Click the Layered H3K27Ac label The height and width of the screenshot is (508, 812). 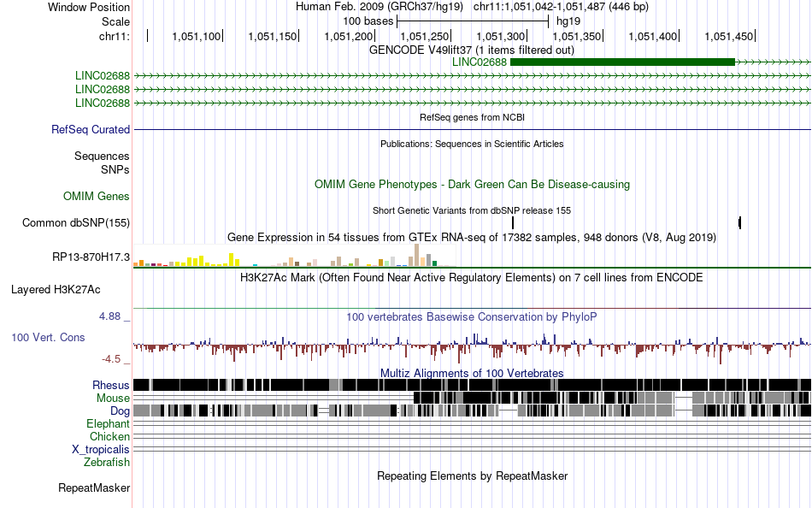pyautogui.click(x=56, y=289)
